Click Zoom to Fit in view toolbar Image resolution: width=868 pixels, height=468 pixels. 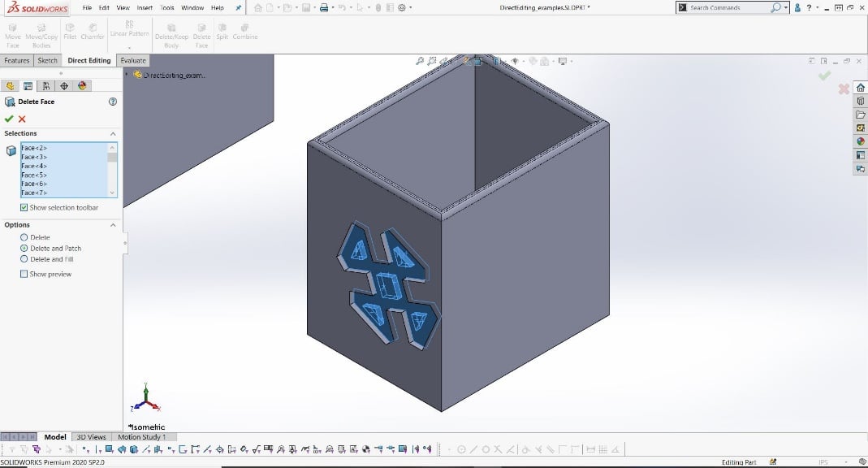click(x=420, y=61)
